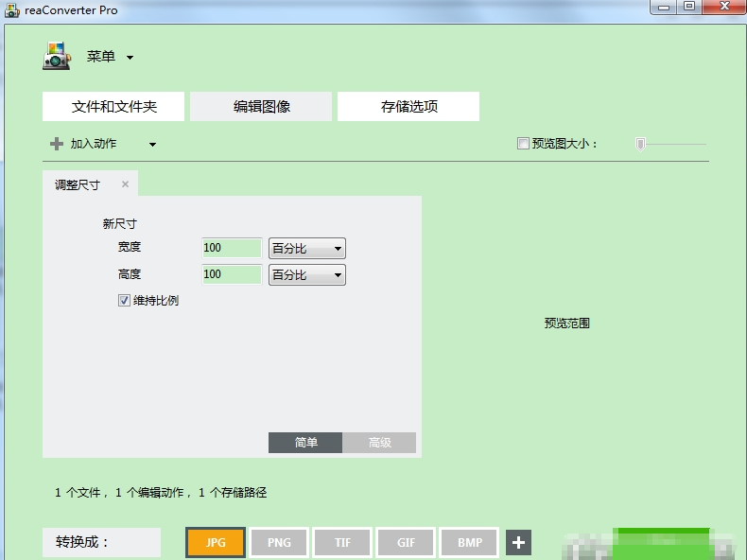Image resolution: width=747 pixels, height=560 pixels.
Task: Click the preview size slider handle
Action: pos(640,144)
